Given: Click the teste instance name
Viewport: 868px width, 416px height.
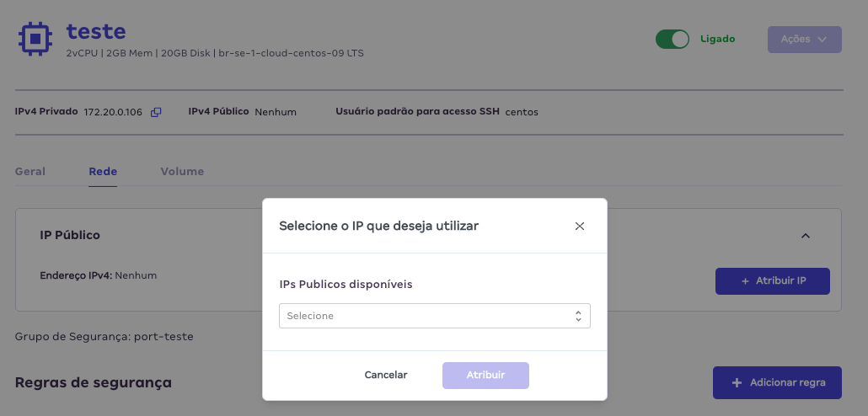Looking at the screenshot, I should click(96, 32).
